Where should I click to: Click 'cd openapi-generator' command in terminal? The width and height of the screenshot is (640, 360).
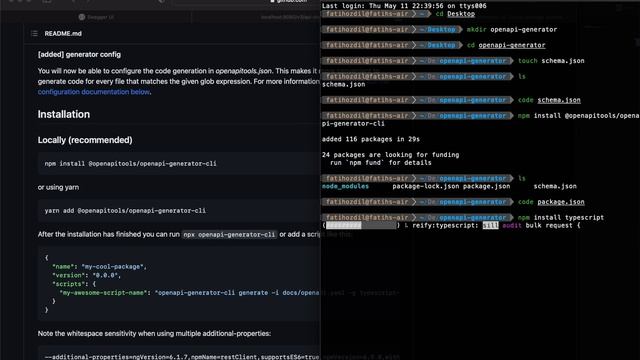click(x=506, y=45)
